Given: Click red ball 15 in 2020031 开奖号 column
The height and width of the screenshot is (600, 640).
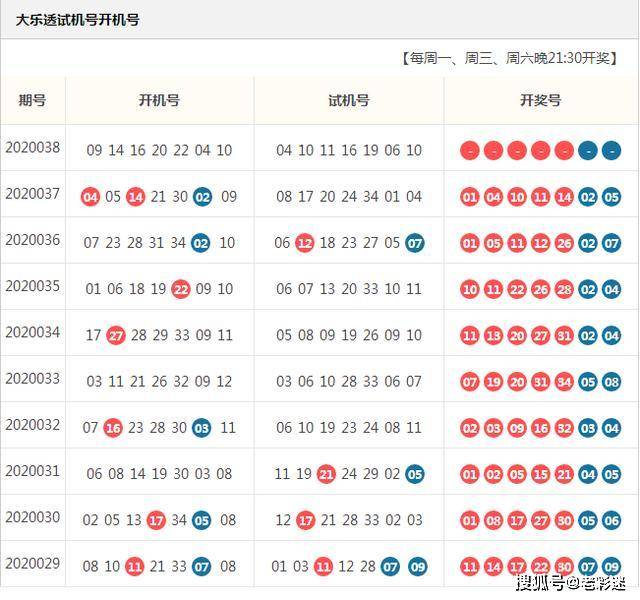Looking at the screenshot, I should [541, 474].
